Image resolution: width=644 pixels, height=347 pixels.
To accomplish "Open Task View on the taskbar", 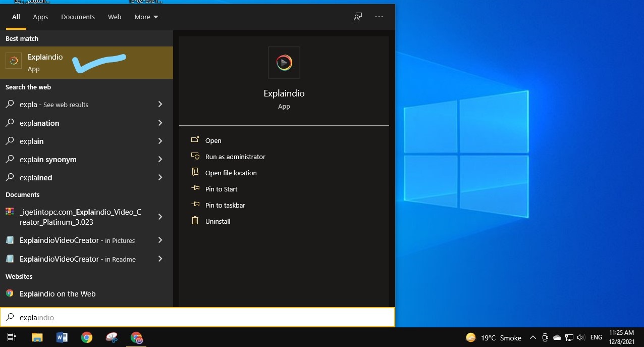I will (x=12, y=337).
